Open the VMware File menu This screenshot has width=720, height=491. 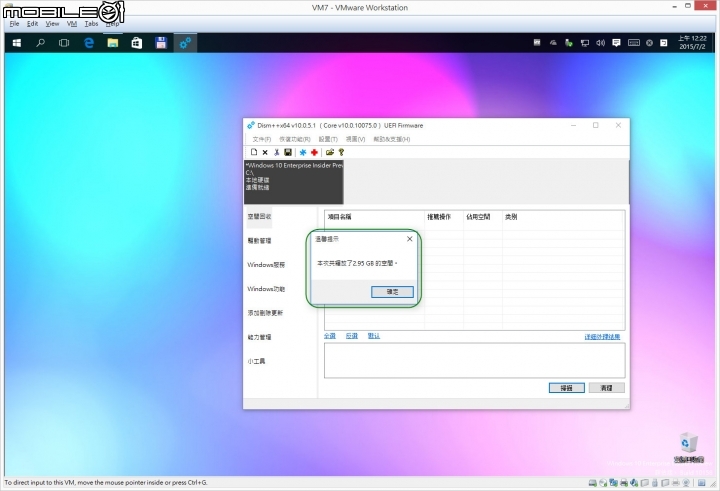[x=14, y=24]
